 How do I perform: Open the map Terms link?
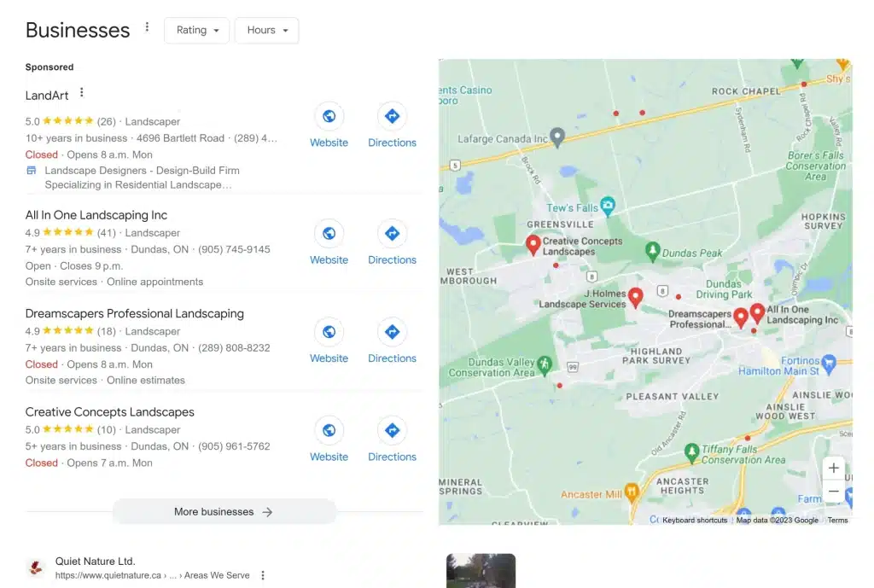[x=837, y=520]
